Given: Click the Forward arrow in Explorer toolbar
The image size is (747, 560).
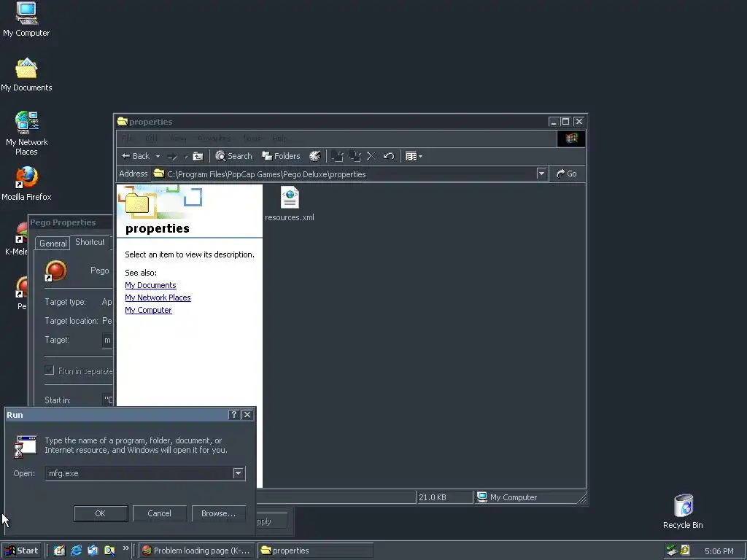Looking at the screenshot, I should (172, 156).
